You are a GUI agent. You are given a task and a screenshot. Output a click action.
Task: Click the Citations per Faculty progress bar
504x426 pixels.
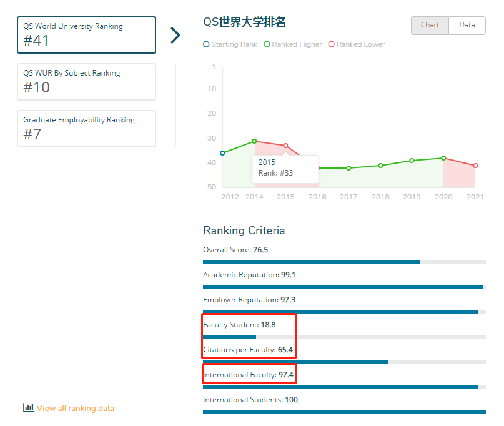click(x=344, y=362)
